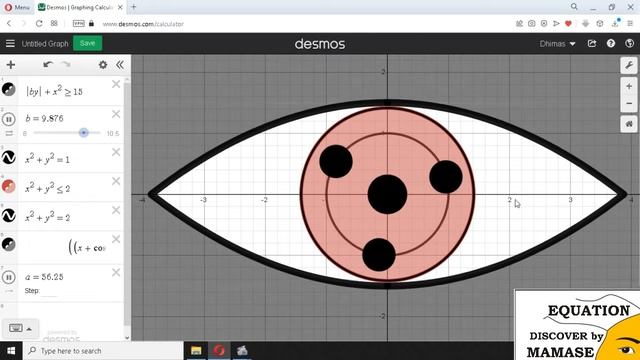The width and height of the screenshot is (640, 360).
Task: Click the Type here to search box
Action: [x=104, y=351]
